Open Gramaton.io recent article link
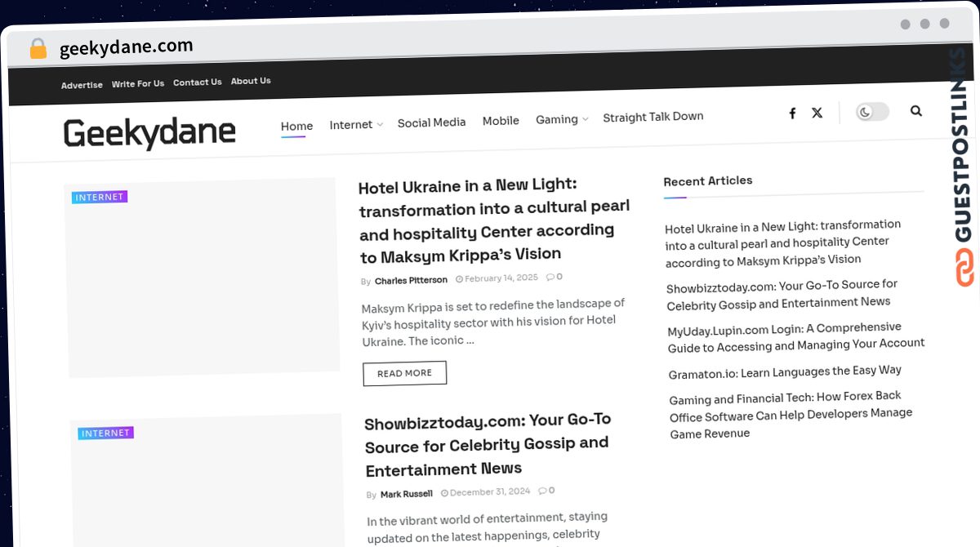Screen dimensions: 980x547 [785, 371]
